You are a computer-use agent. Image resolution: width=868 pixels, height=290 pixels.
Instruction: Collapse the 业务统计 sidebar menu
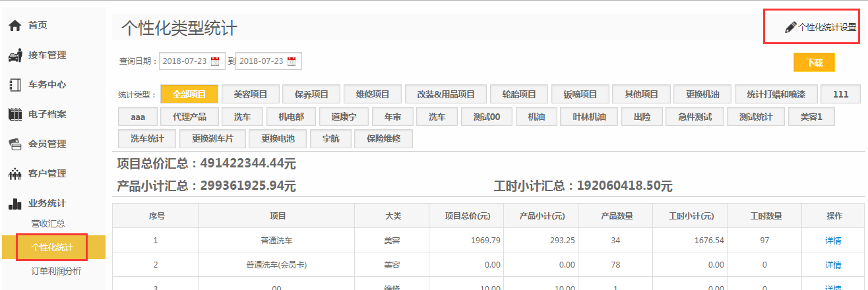coord(46,204)
